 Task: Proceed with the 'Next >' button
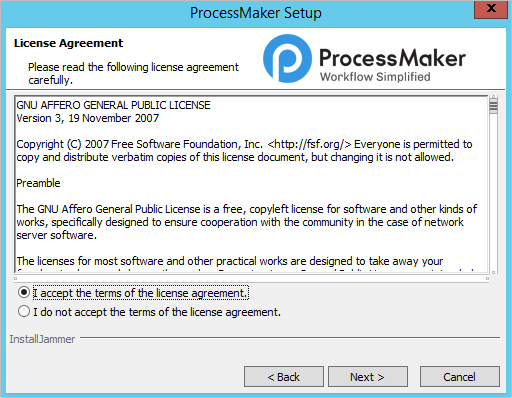click(x=368, y=377)
